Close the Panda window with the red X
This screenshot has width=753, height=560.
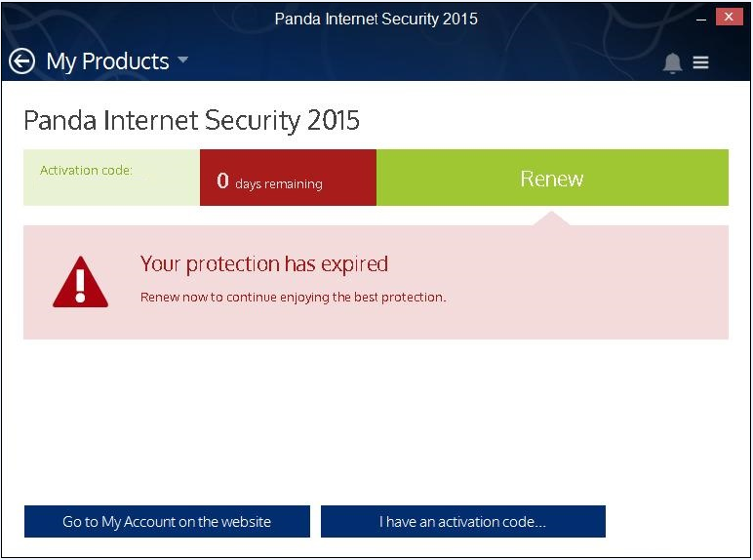pos(729,17)
